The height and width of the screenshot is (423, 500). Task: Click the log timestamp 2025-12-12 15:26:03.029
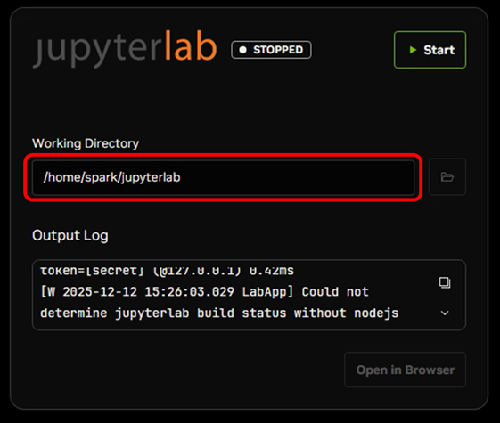[148, 292]
